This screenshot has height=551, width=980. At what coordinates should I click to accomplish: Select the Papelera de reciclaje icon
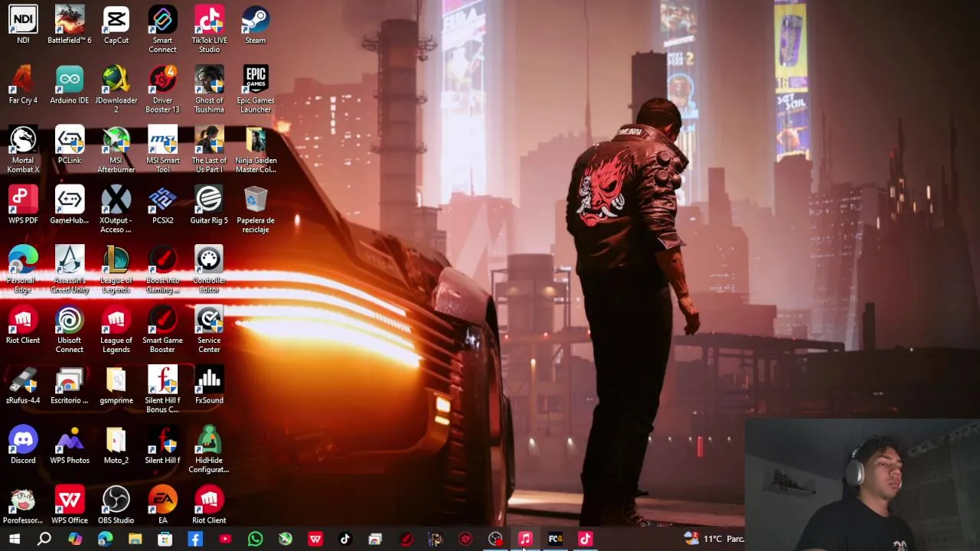(x=256, y=210)
